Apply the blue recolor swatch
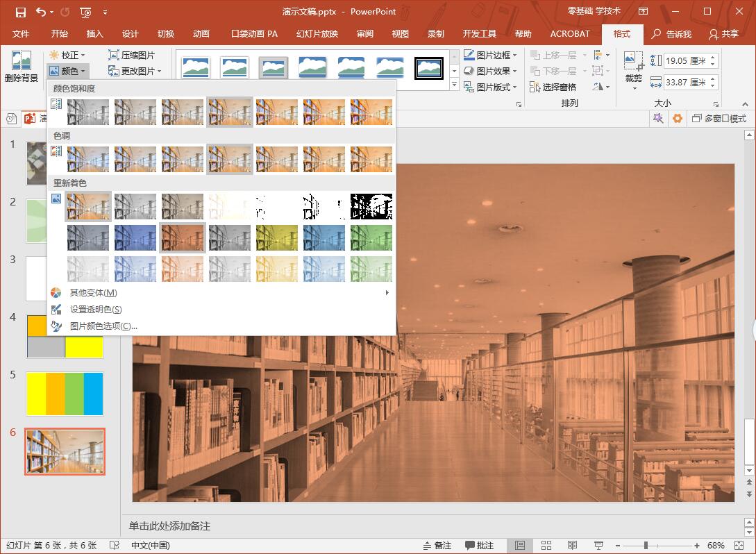 pyautogui.click(x=135, y=237)
